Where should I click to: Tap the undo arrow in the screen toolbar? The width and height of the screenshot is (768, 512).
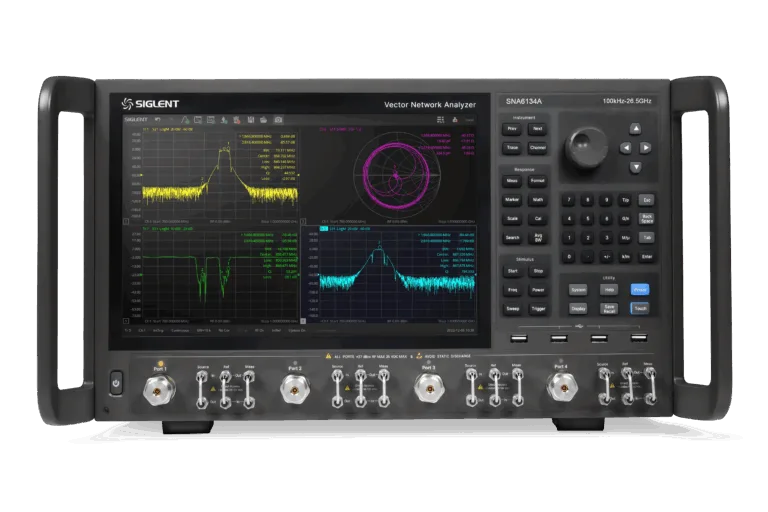157,119
